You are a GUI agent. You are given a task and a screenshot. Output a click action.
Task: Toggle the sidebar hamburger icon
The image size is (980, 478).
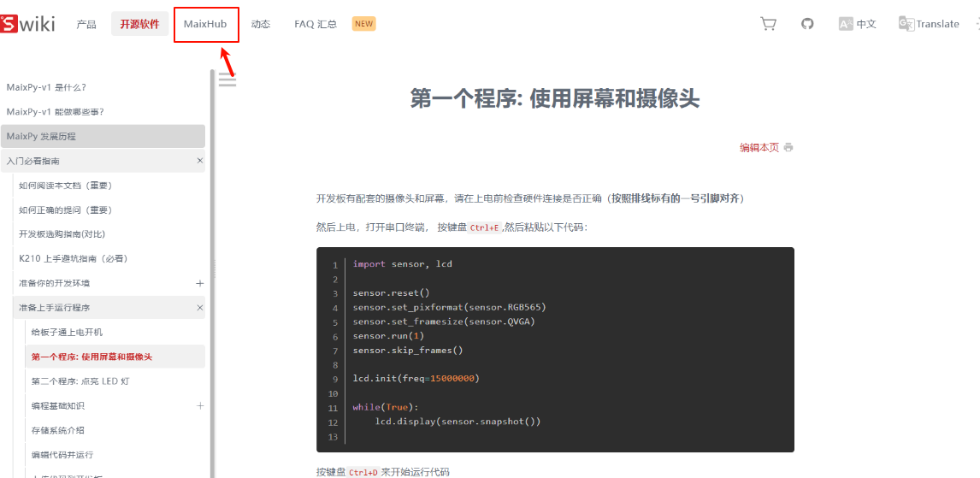tap(227, 80)
